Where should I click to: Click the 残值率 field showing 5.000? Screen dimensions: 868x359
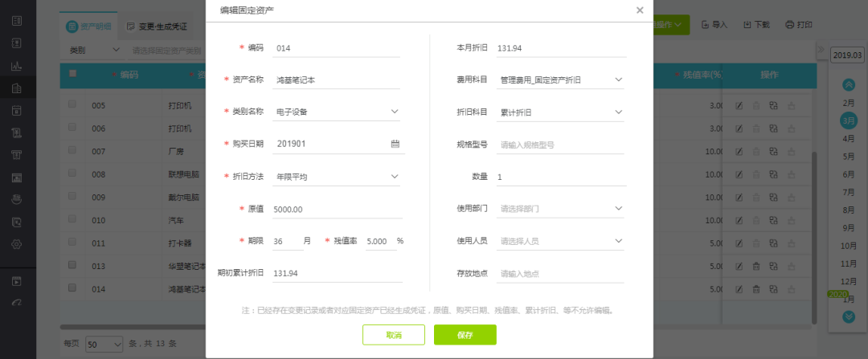[382, 241]
